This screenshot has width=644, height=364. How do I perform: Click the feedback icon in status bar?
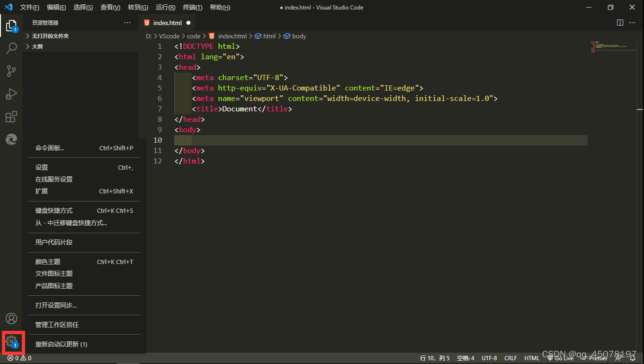pos(618,358)
